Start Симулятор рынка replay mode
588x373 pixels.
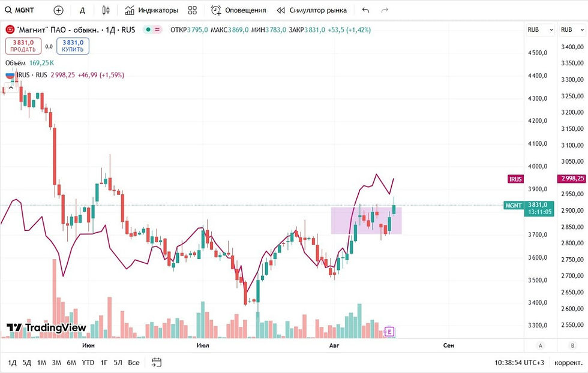(311, 10)
